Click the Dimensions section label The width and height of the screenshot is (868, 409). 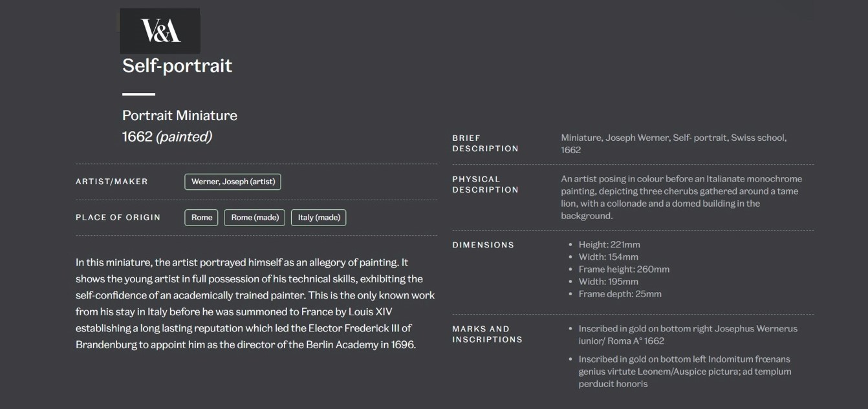point(483,245)
